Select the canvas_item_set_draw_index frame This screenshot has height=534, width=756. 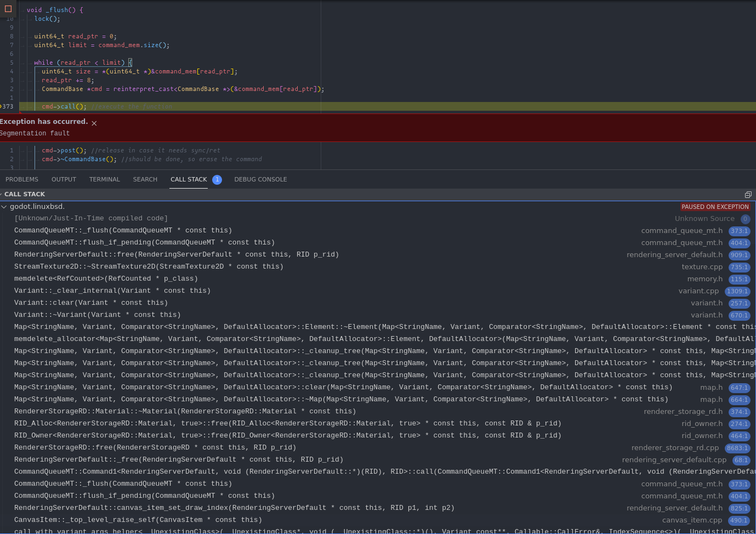click(378, 508)
